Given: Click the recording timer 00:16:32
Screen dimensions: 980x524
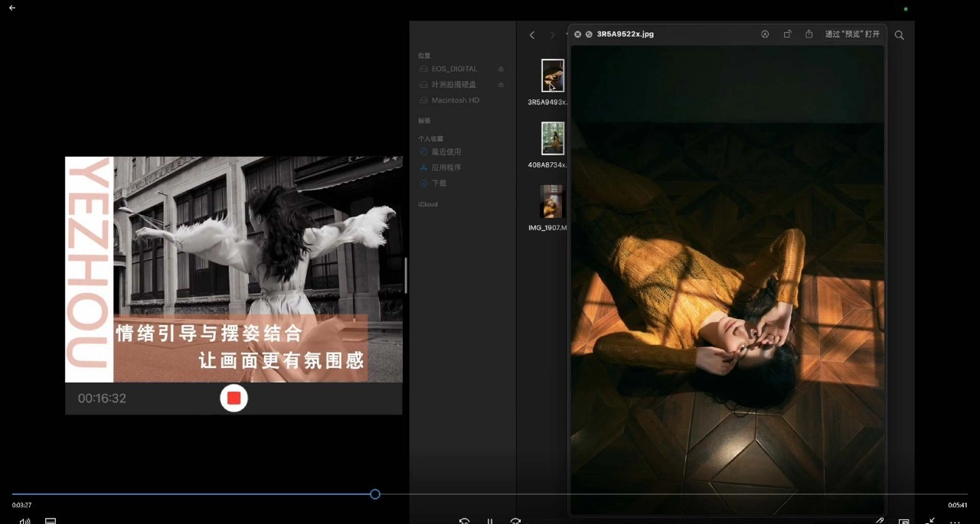Looking at the screenshot, I should tap(102, 399).
